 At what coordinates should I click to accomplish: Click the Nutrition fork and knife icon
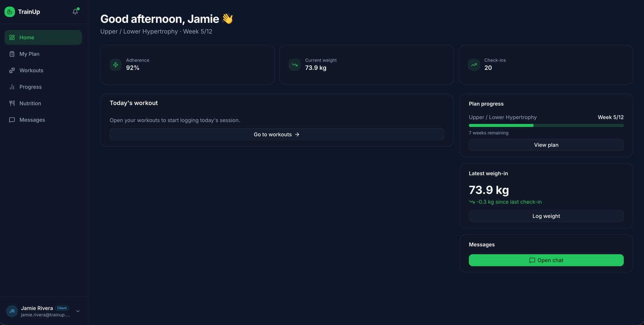pyautogui.click(x=12, y=104)
